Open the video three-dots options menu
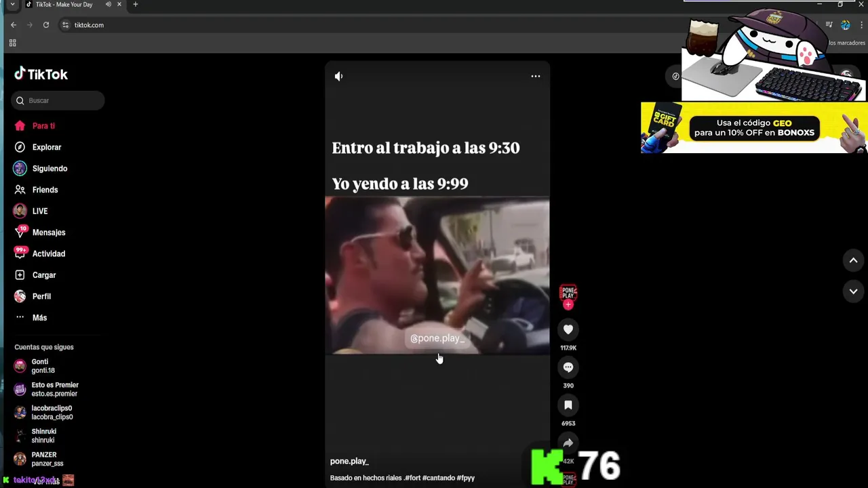The image size is (868, 488). pos(535,76)
